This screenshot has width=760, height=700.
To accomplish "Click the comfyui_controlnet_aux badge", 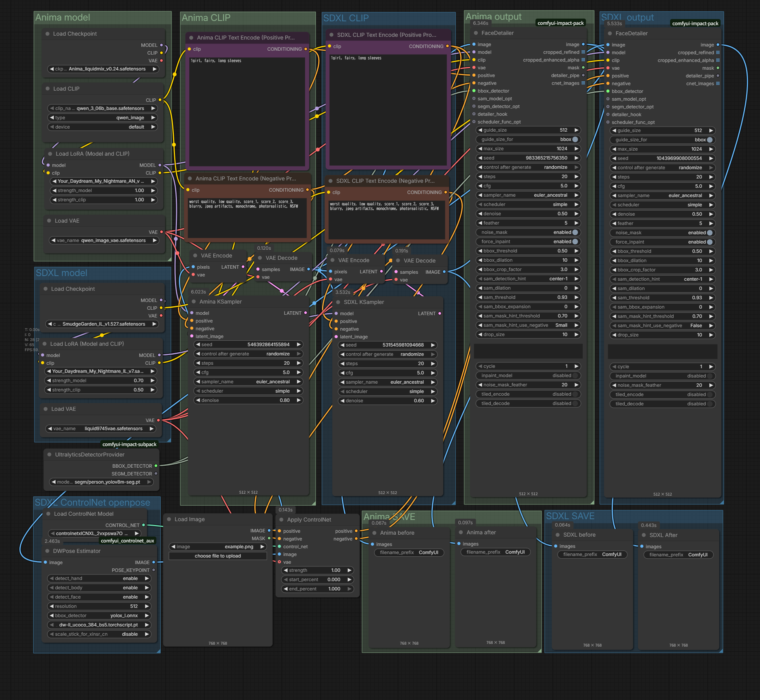I will [x=127, y=541].
